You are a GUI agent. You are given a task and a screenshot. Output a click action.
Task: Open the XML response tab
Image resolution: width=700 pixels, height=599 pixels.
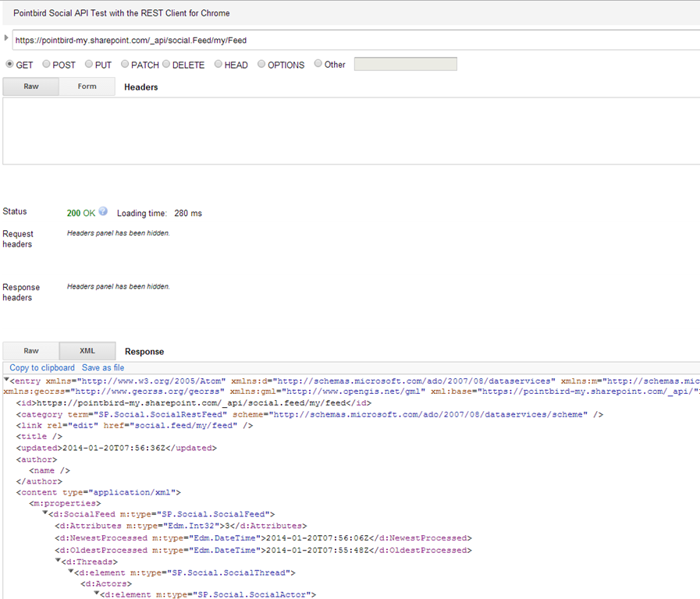87,351
